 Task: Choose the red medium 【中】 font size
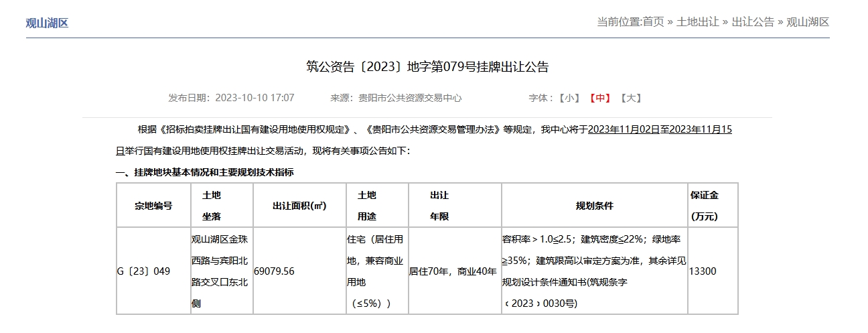pyautogui.click(x=599, y=98)
